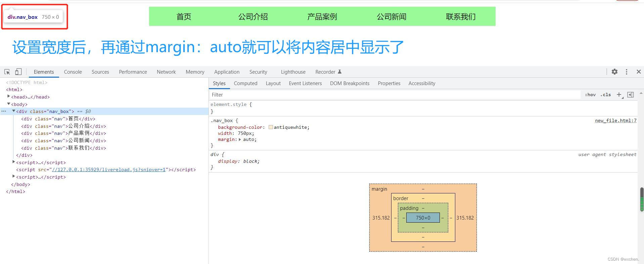Toggle the device toolbar icon
644x264 pixels.
tap(18, 72)
